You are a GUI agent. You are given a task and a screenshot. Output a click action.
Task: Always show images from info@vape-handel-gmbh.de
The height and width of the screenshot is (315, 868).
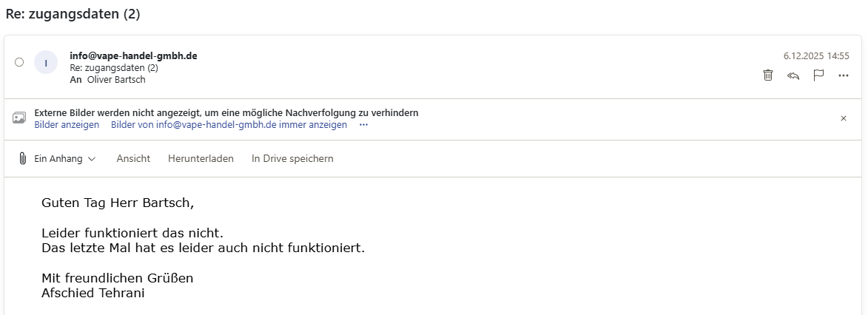tap(229, 125)
